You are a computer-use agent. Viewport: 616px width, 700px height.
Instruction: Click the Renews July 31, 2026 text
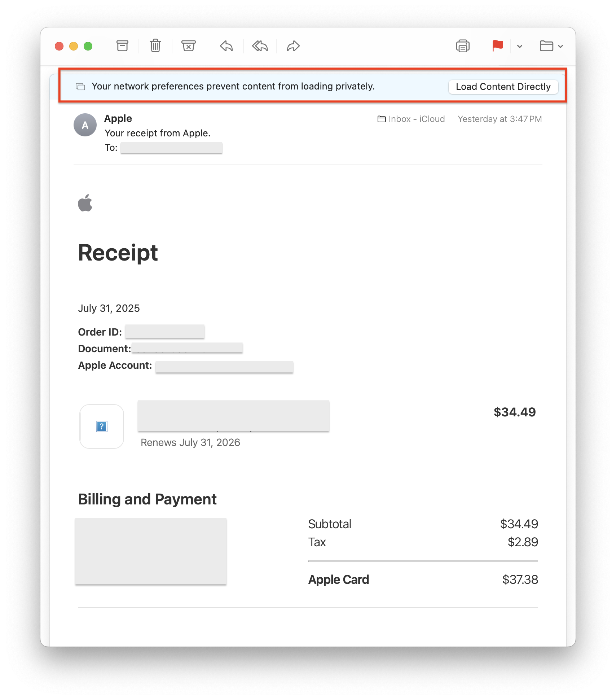190,442
